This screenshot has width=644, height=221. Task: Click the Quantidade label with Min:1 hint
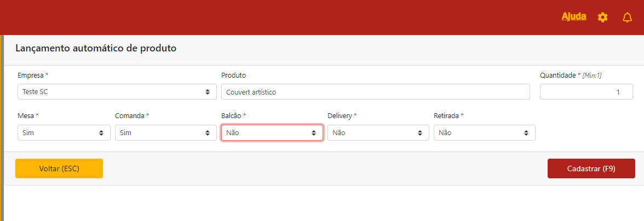pyautogui.click(x=570, y=75)
